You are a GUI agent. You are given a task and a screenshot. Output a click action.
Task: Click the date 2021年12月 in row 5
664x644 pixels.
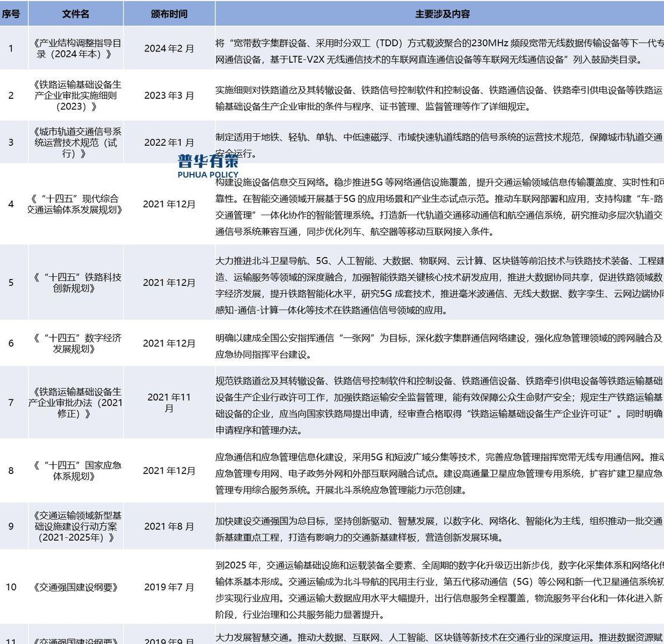(x=169, y=282)
